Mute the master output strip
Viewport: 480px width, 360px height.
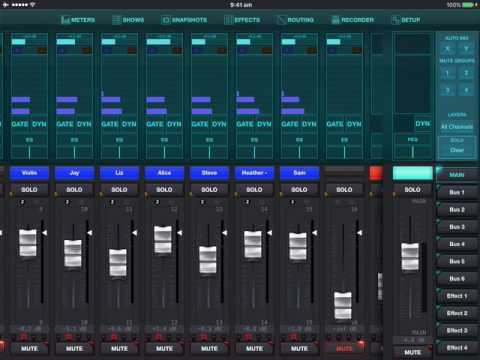click(x=412, y=352)
